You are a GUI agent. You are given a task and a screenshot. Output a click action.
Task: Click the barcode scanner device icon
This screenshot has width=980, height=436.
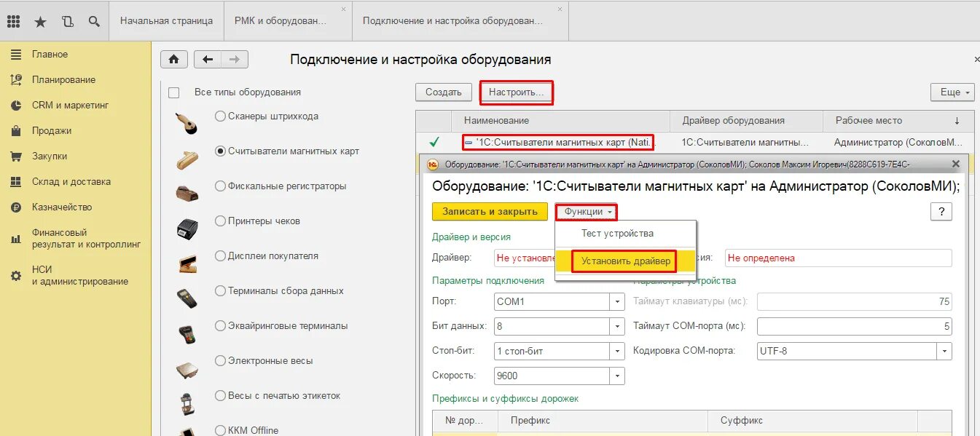(188, 124)
